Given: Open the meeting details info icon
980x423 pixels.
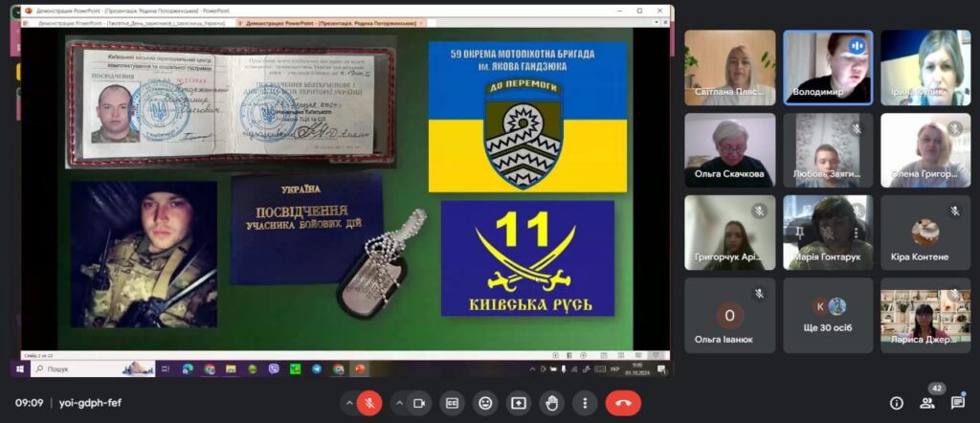Looking at the screenshot, I should coord(896,403).
